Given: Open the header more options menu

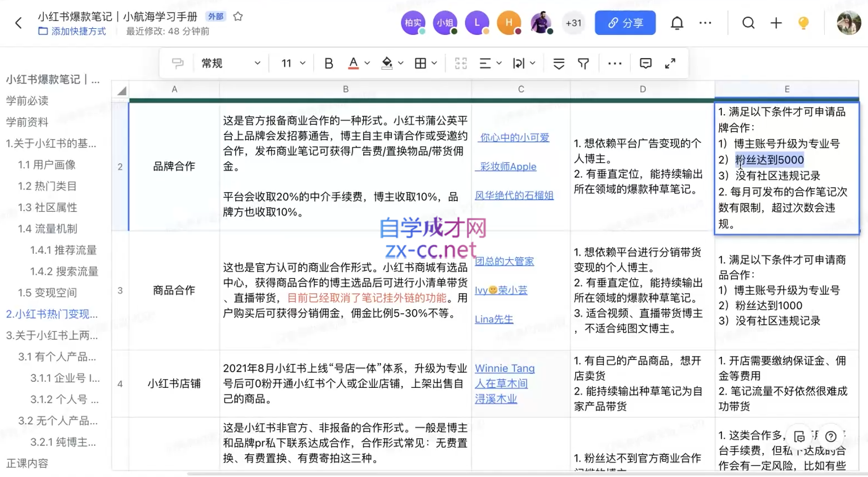Looking at the screenshot, I should click(705, 23).
